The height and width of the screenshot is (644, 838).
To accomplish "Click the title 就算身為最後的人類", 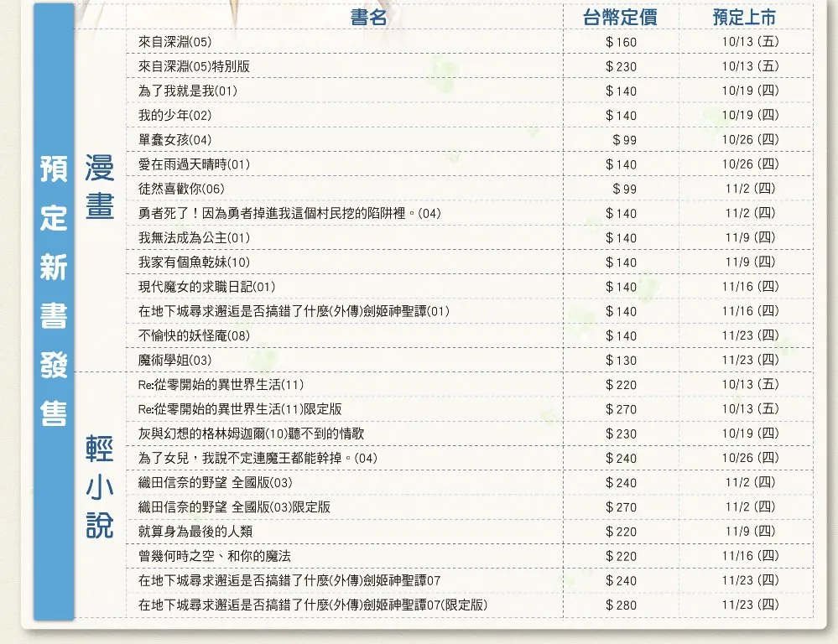I will tap(195, 532).
